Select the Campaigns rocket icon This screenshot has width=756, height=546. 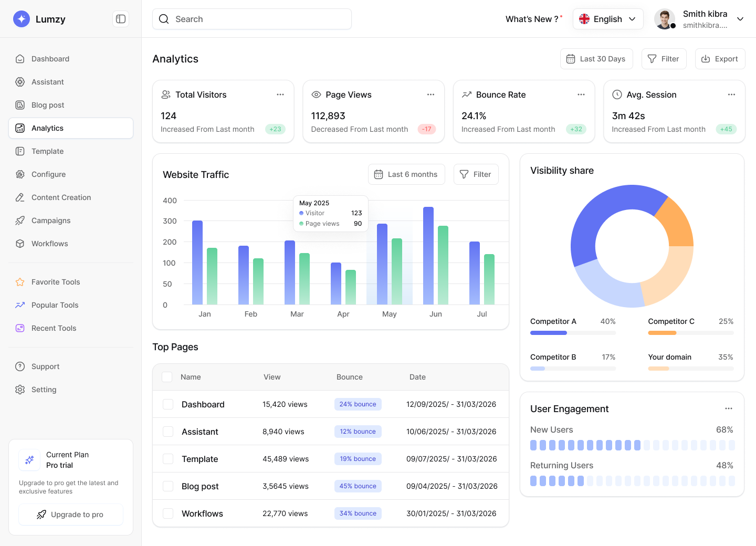[19, 220]
